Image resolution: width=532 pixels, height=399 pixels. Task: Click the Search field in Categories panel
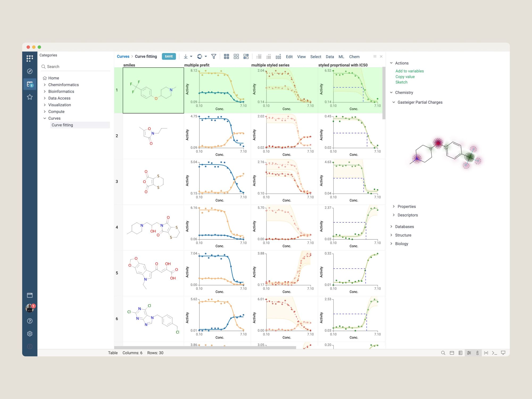77,66
